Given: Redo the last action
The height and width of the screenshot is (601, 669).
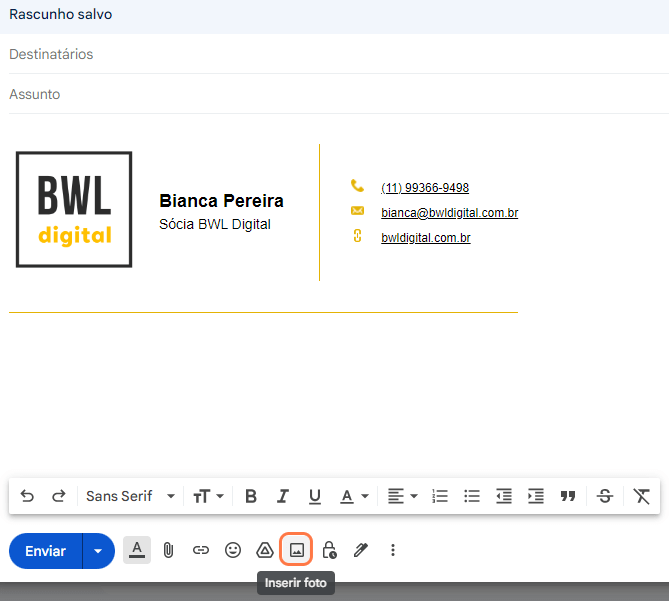Looking at the screenshot, I should pyautogui.click(x=59, y=496).
